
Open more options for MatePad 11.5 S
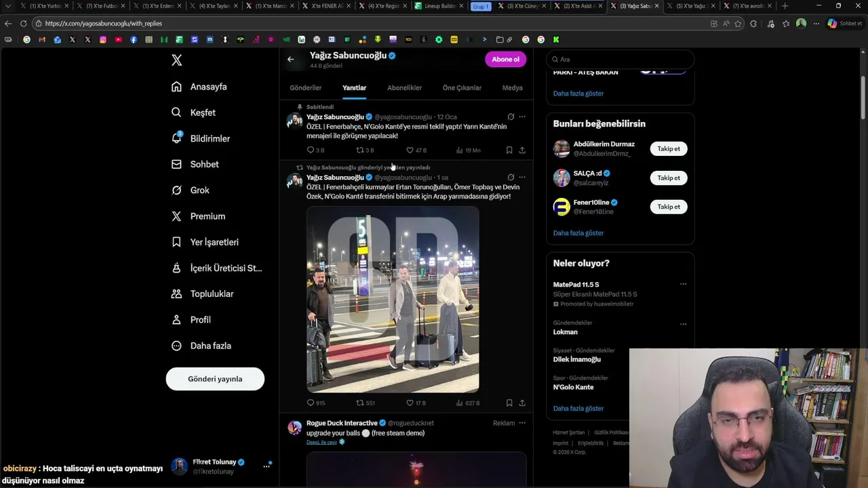click(x=683, y=284)
